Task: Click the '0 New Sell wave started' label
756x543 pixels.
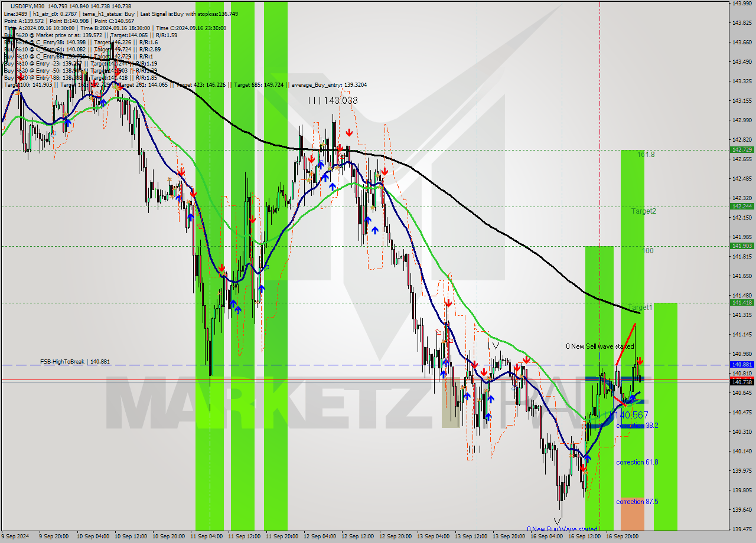Action: click(x=600, y=346)
